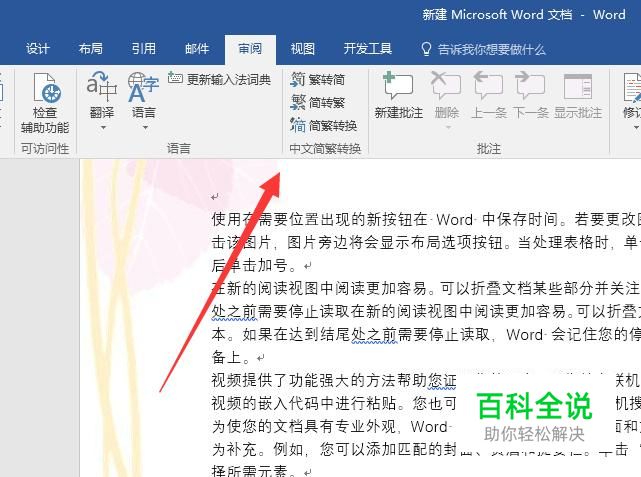Viewport: 641px width, 477px height.
Task: Click the keyboard icon beside 更新输入法词典
Action: click(175, 77)
